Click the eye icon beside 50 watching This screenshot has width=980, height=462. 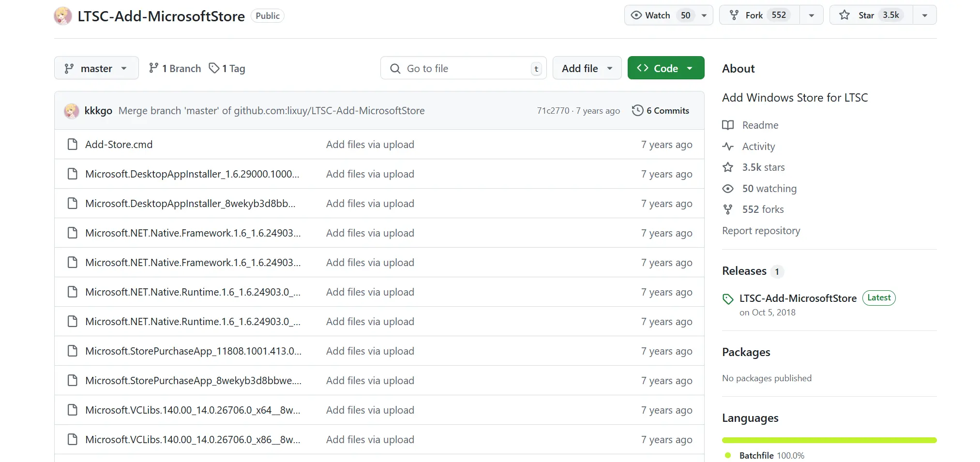point(728,188)
